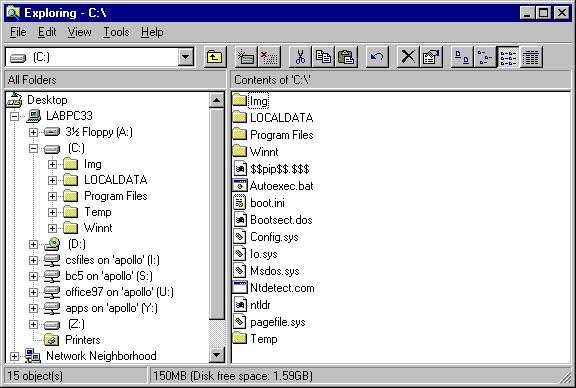Screen dimensions: 576x388
Task: Select the ntldr file
Action: [252, 305]
